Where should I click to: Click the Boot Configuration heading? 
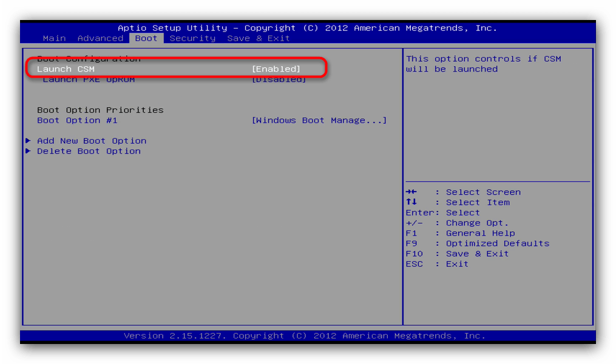point(89,58)
